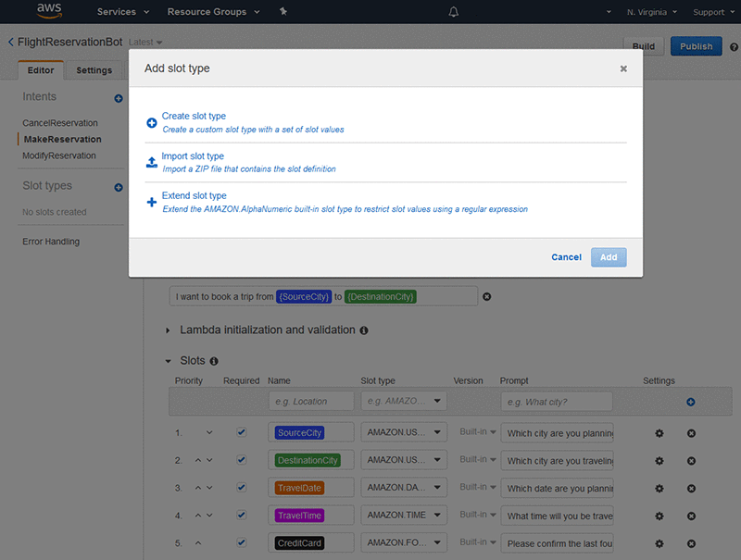Open slot type dropdown for TravelTime

pyautogui.click(x=404, y=516)
